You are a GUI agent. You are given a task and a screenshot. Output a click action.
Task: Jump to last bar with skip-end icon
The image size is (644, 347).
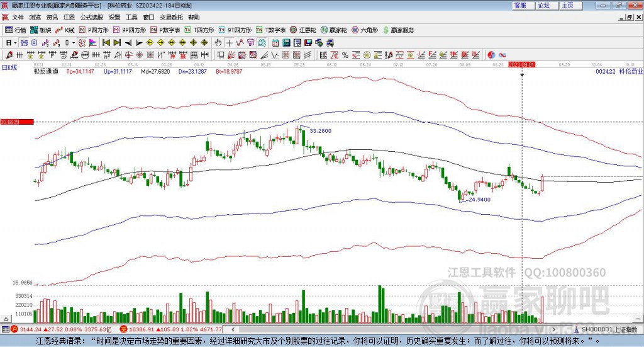coord(117,43)
